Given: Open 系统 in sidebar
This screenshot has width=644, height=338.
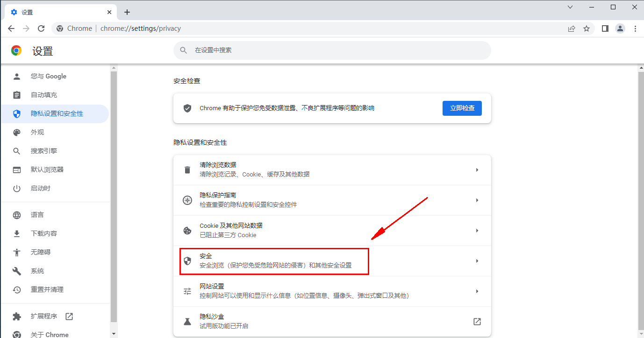Looking at the screenshot, I should tap(55, 271).
